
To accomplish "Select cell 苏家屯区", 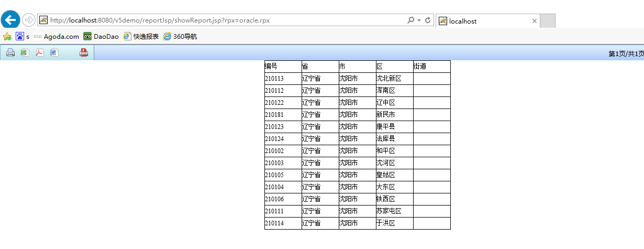I will 395,211.
